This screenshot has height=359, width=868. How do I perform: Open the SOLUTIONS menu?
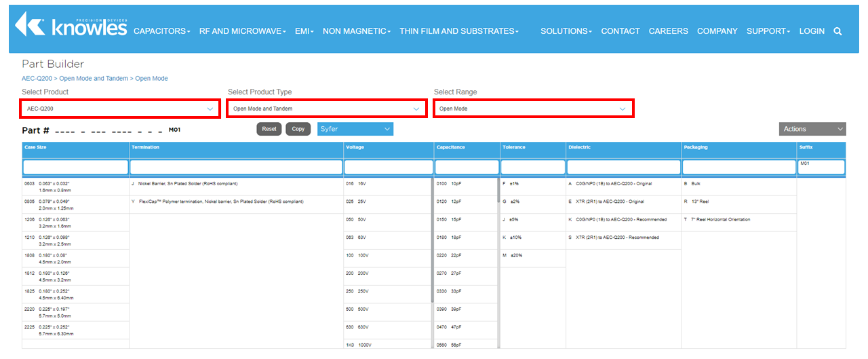point(566,31)
